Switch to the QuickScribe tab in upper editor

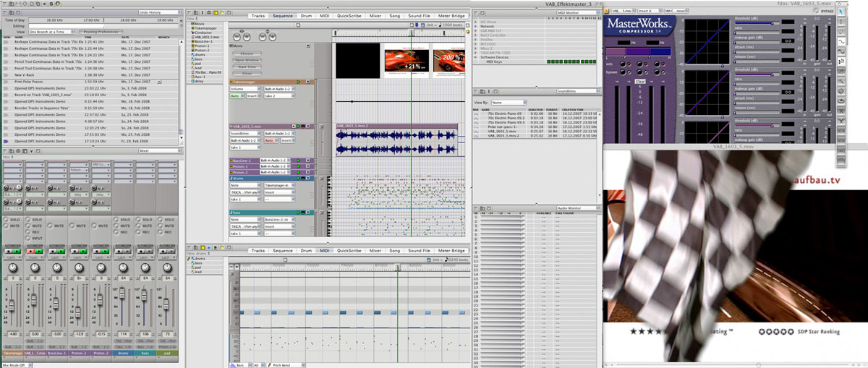point(349,15)
